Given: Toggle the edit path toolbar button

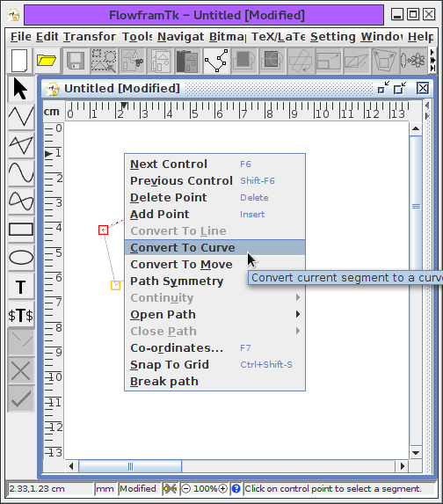Looking at the screenshot, I should point(216,61).
